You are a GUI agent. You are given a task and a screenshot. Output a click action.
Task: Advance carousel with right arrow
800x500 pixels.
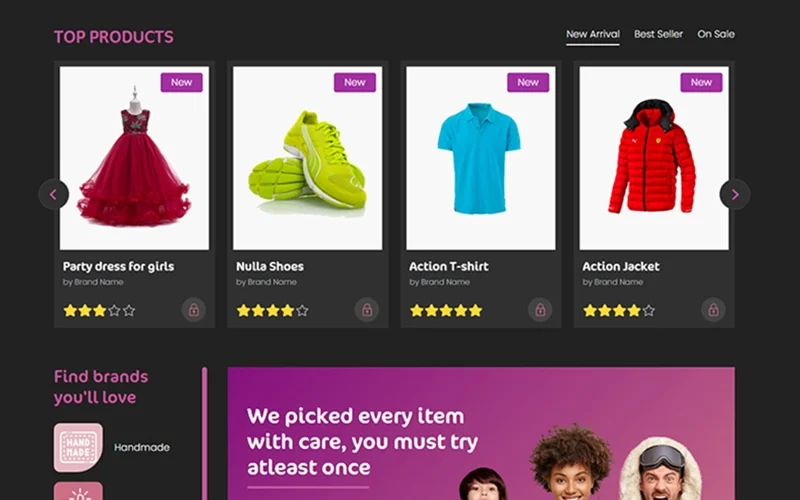(x=735, y=194)
